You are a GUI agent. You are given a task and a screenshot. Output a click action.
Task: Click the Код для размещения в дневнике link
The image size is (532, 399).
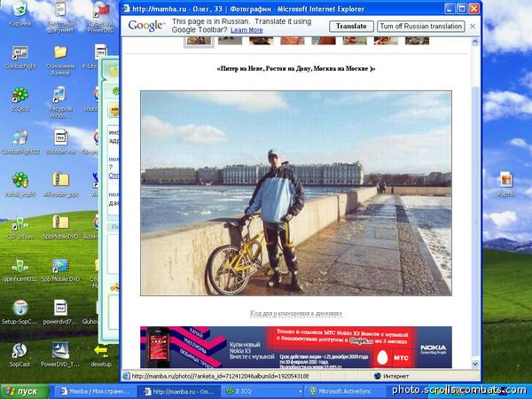point(296,313)
